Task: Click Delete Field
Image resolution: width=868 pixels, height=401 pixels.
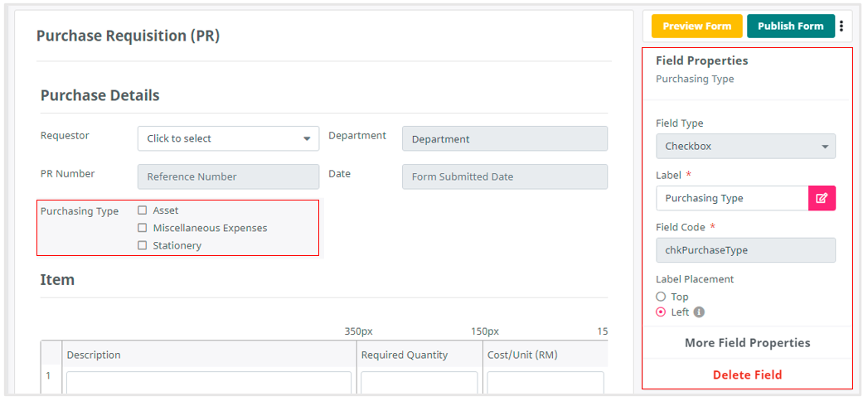Action: click(x=747, y=375)
